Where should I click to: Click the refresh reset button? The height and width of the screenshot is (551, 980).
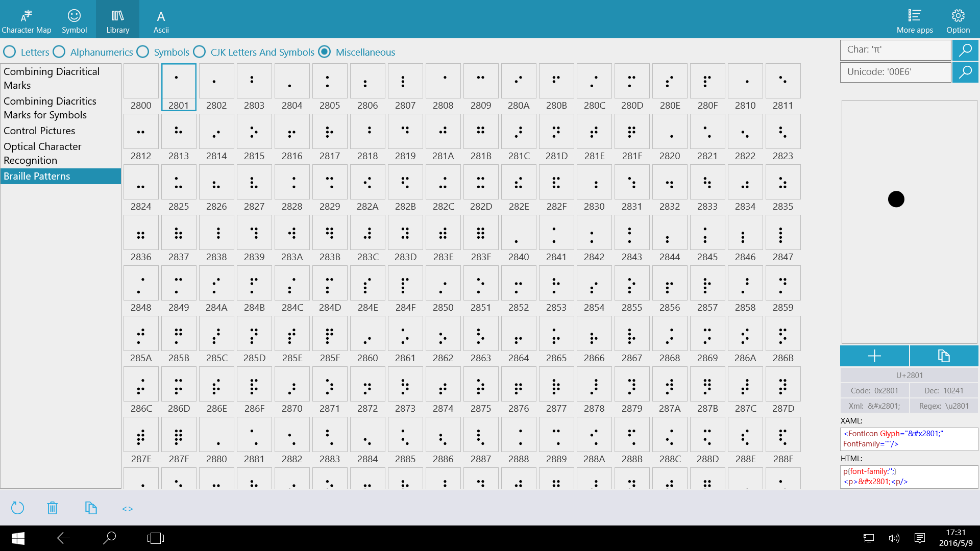pos(18,509)
